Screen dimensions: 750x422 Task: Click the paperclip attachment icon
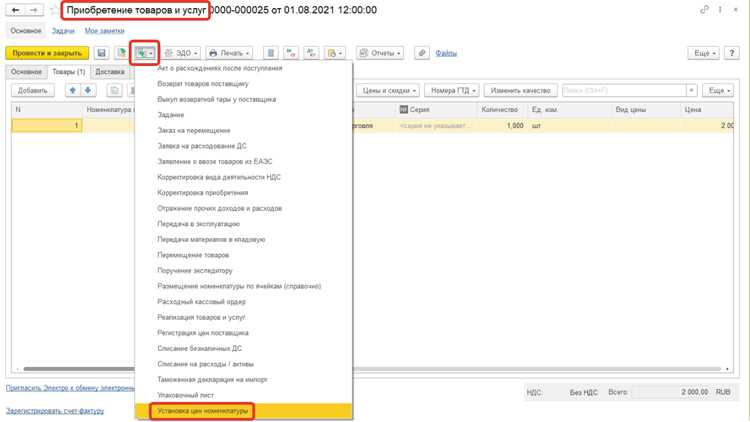tap(421, 53)
